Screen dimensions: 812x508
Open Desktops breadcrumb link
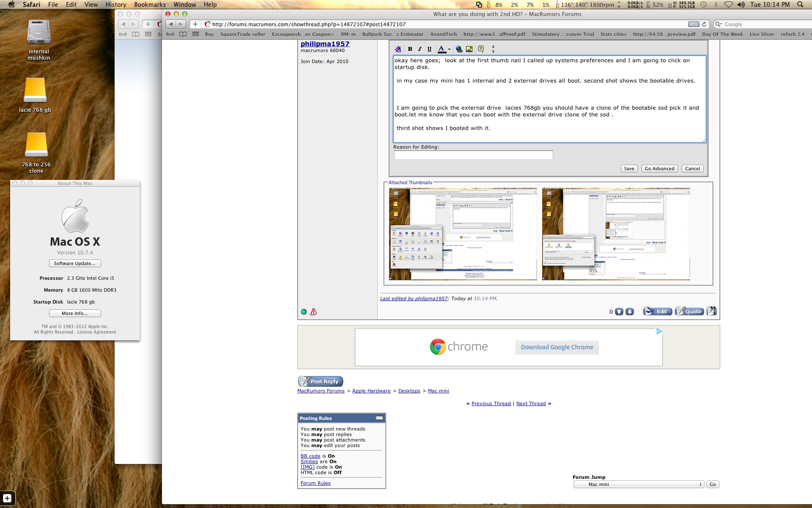pos(409,391)
